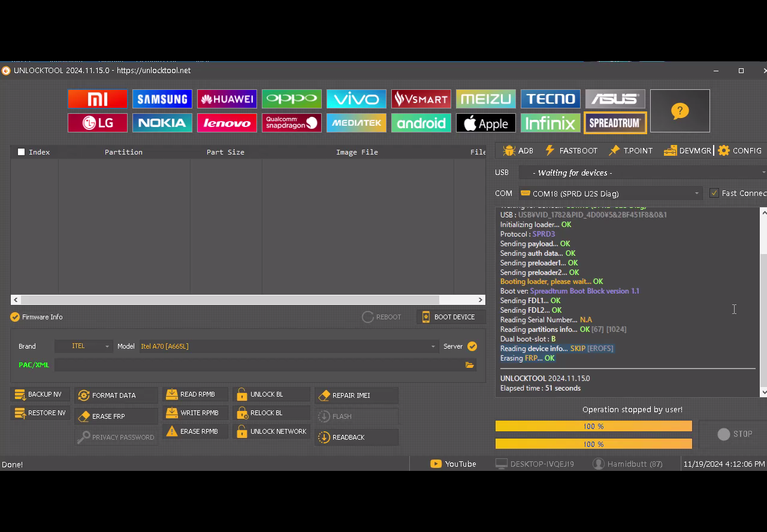Viewport: 767px width, 532px height.
Task: Select the Xiaomi MI brand tile
Action: (x=97, y=99)
